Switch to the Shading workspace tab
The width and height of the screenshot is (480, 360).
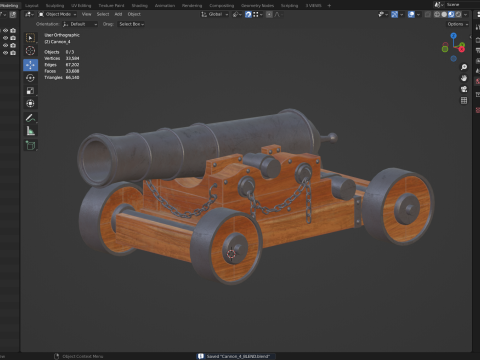(x=139, y=5)
